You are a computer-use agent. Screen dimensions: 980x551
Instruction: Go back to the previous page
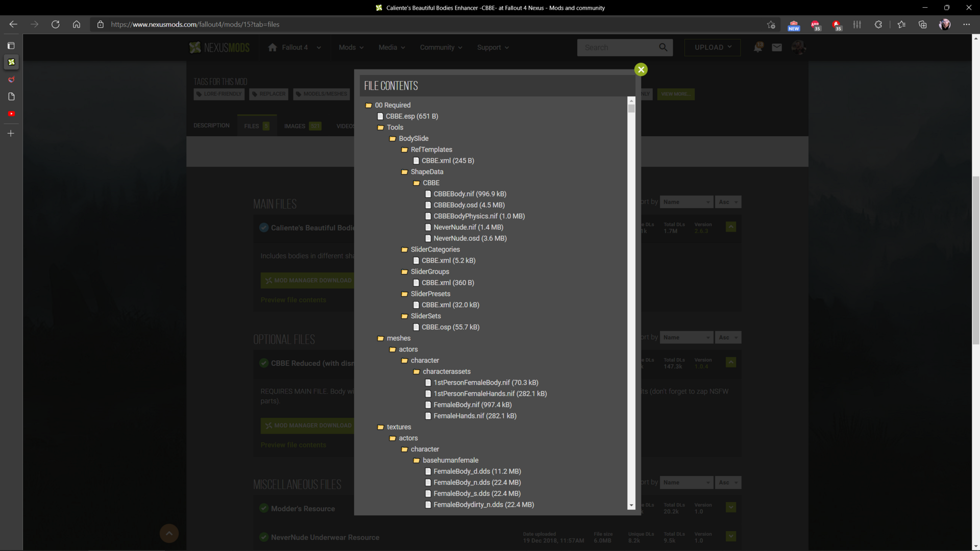[13, 24]
